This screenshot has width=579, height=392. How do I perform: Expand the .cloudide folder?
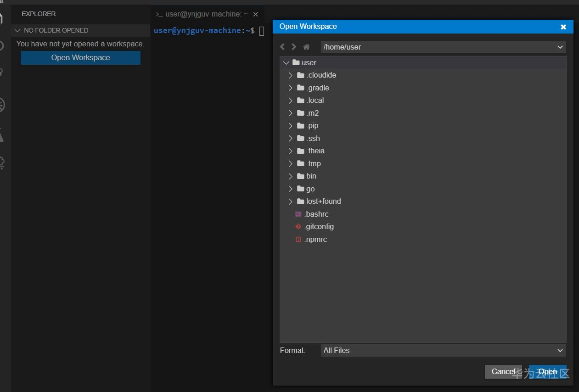point(291,75)
